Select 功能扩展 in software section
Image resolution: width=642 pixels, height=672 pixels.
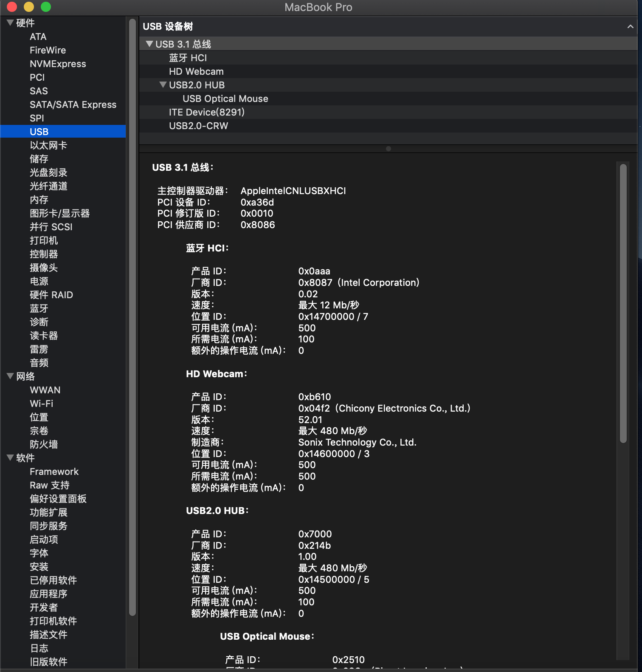tap(48, 512)
